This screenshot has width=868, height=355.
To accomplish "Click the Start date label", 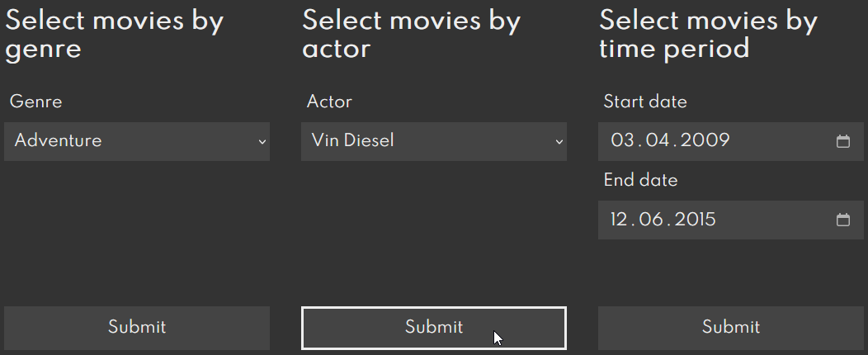I will pyautogui.click(x=645, y=102).
